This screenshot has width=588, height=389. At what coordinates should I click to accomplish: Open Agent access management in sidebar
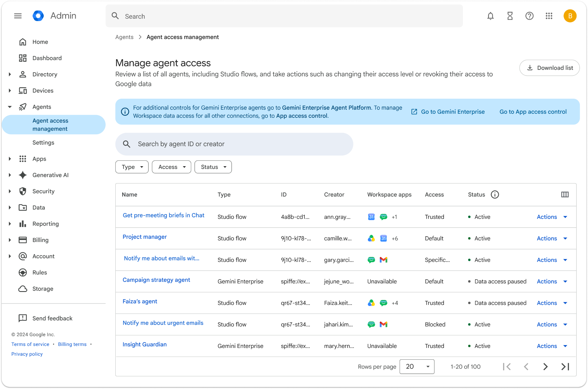click(x=54, y=125)
